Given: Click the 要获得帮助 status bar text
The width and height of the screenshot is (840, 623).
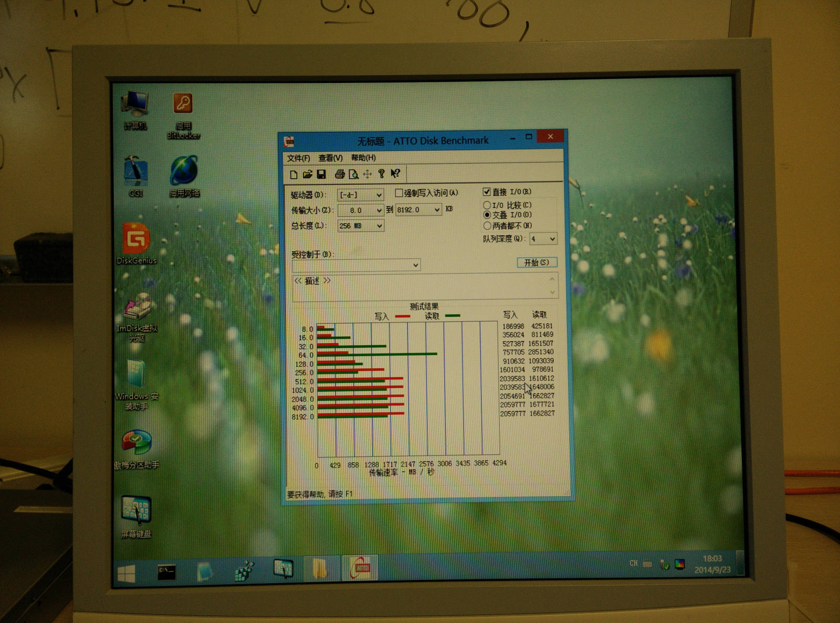Looking at the screenshot, I should [320, 494].
